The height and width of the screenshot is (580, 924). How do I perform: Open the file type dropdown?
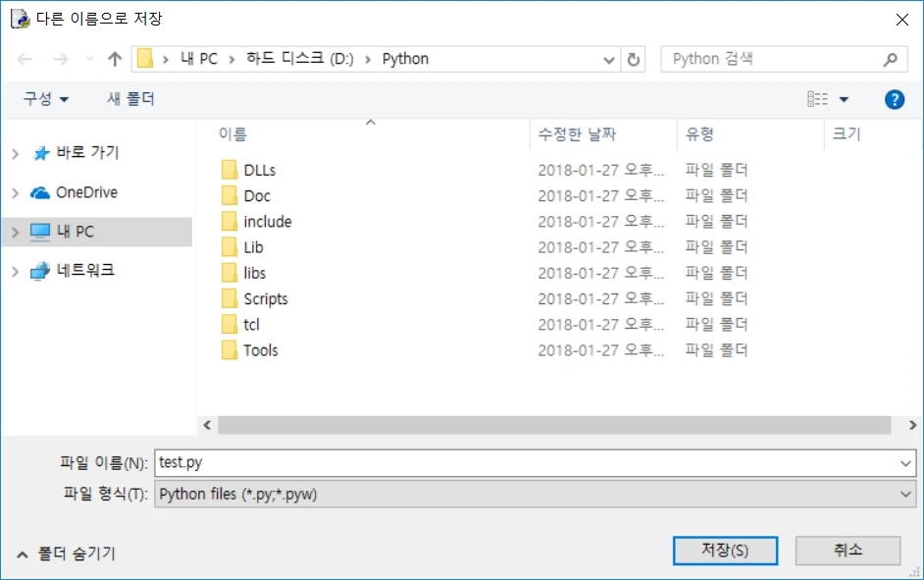click(906, 495)
